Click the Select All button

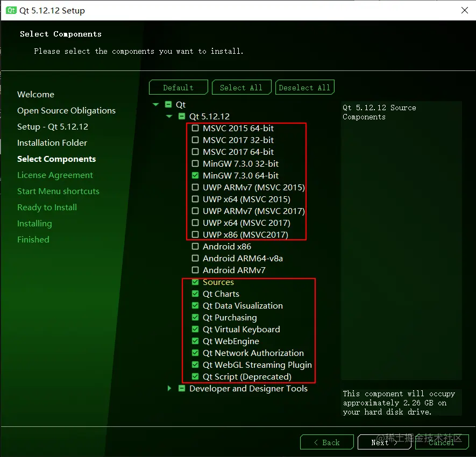pyautogui.click(x=241, y=88)
